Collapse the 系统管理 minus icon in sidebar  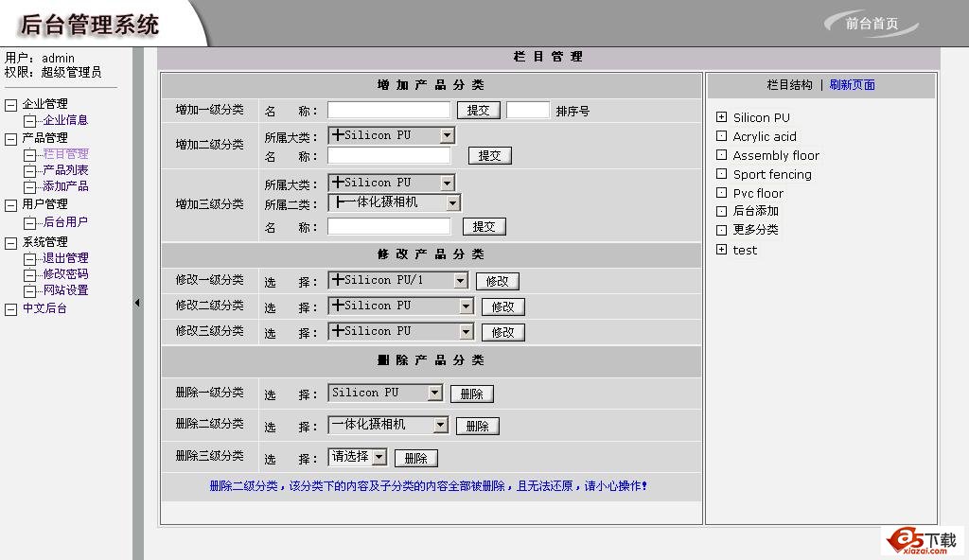pyautogui.click(x=11, y=242)
